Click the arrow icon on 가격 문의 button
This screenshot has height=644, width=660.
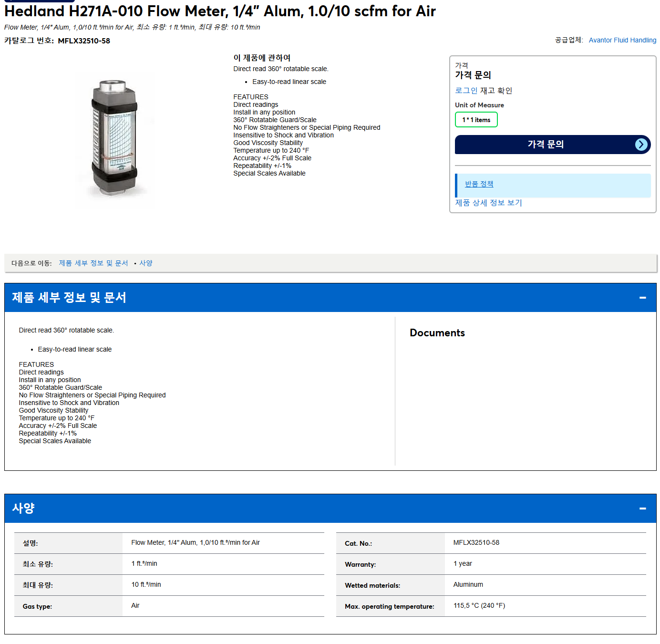pos(641,145)
